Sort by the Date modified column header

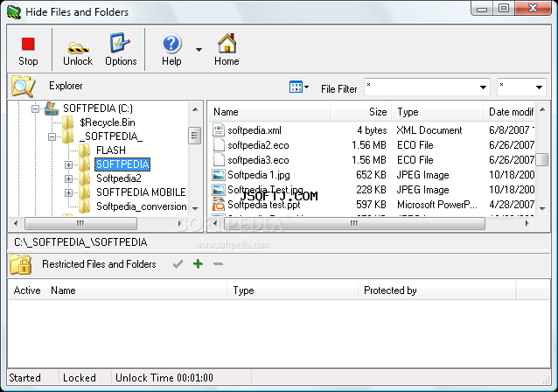pyautogui.click(x=509, y=112)
